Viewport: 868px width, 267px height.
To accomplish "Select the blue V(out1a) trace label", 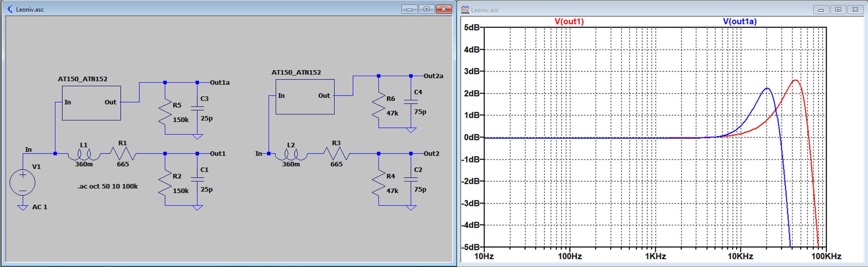I will pyautogui.click(x=740, y=21).
